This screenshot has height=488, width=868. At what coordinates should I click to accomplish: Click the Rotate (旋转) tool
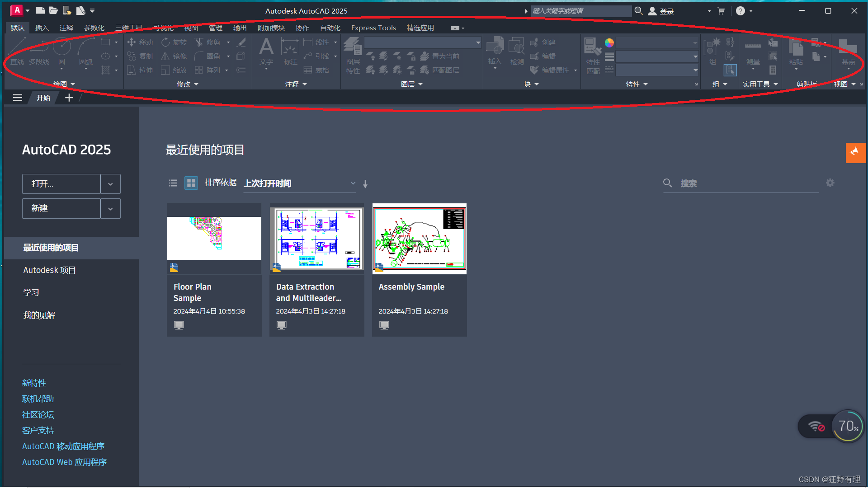pos(174,42)
